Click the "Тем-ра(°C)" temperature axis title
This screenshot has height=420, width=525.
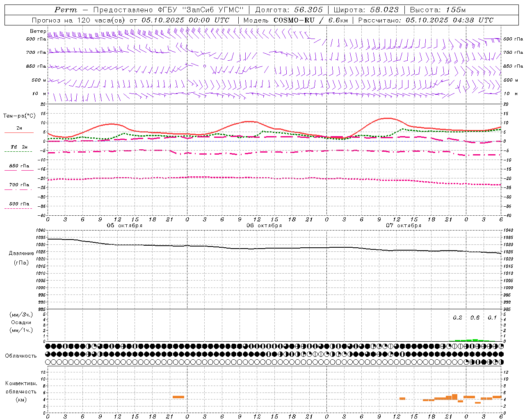[19, 116]
